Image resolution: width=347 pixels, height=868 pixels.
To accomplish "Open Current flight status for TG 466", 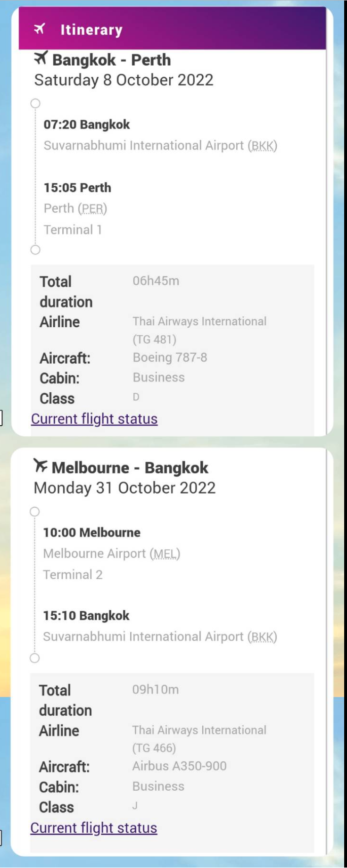I will tap(94, 827).
